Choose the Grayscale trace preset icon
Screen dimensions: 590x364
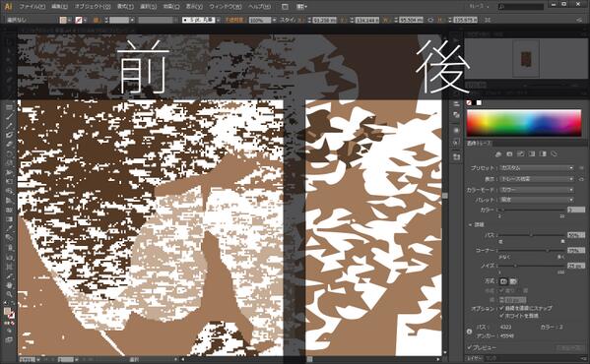click(x=532, y=154)
